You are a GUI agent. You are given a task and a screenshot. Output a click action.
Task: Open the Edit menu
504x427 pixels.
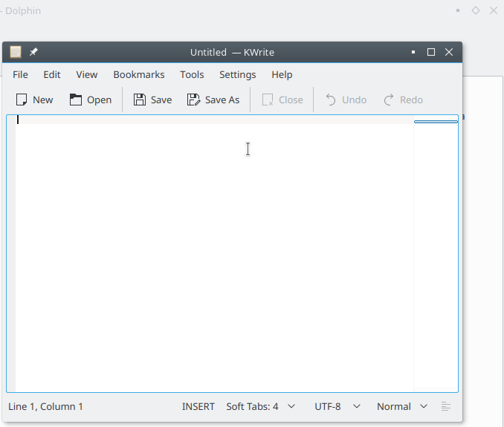pyautogui.click(x=52, y=74)
